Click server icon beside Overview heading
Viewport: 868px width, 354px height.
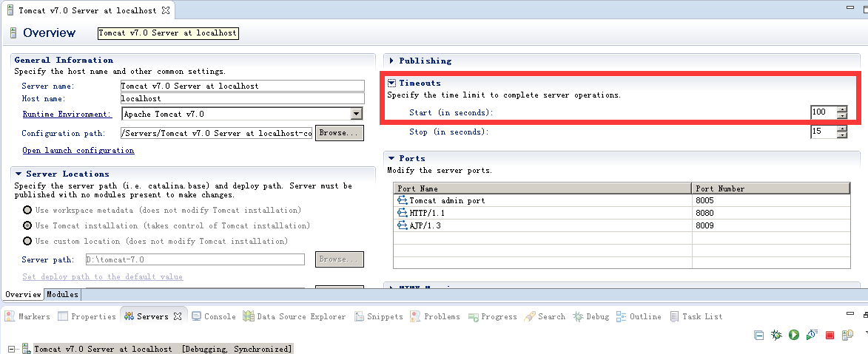coord(13,33)
